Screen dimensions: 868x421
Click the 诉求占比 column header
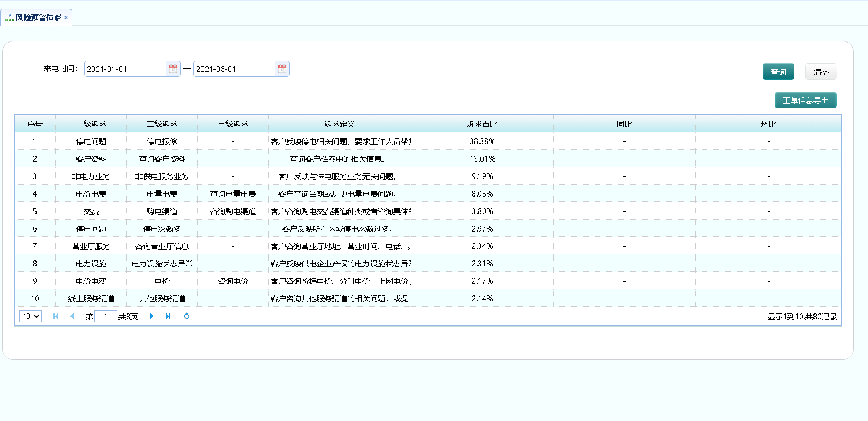point(482,124)
